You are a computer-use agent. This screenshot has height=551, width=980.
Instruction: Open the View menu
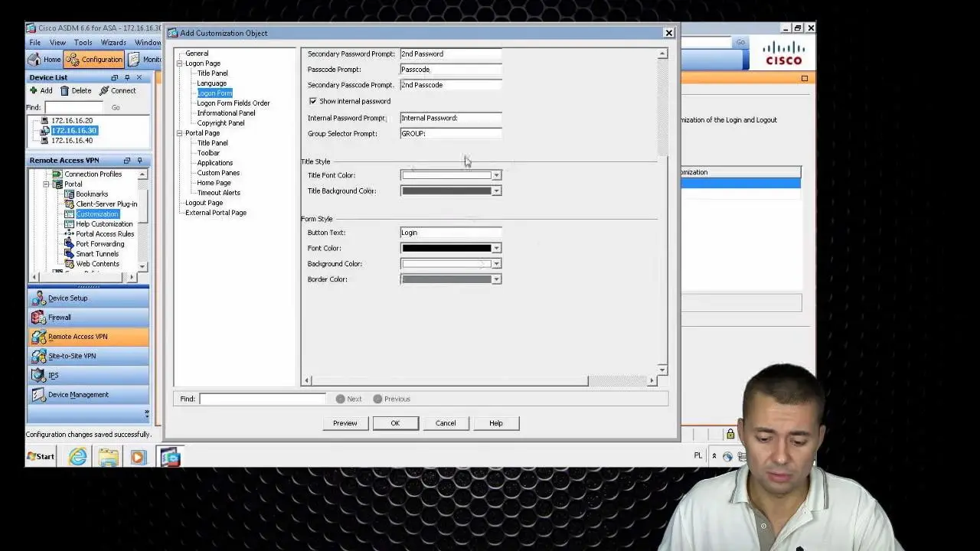[57, 43]
